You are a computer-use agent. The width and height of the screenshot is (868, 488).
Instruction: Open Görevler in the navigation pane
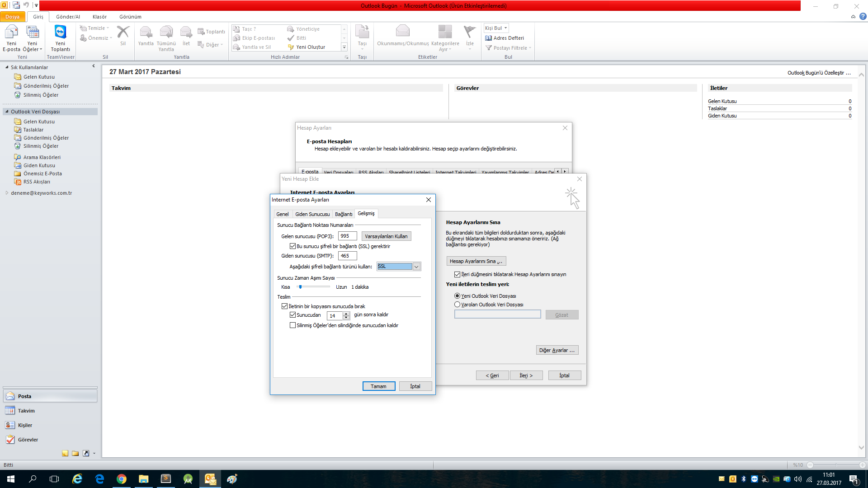[50, 440]
